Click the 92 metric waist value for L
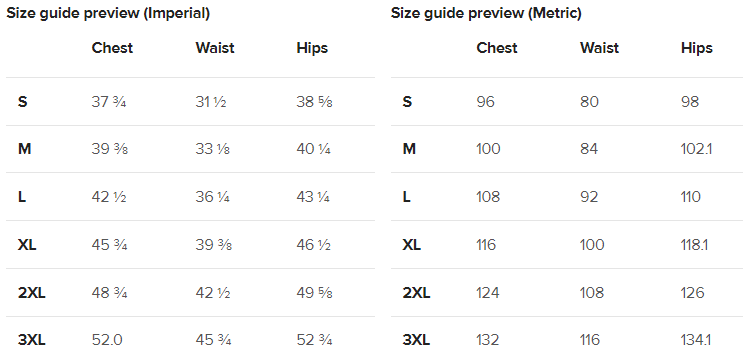The width and height of the screenshot is (743, 362). [x=589, y=197]
